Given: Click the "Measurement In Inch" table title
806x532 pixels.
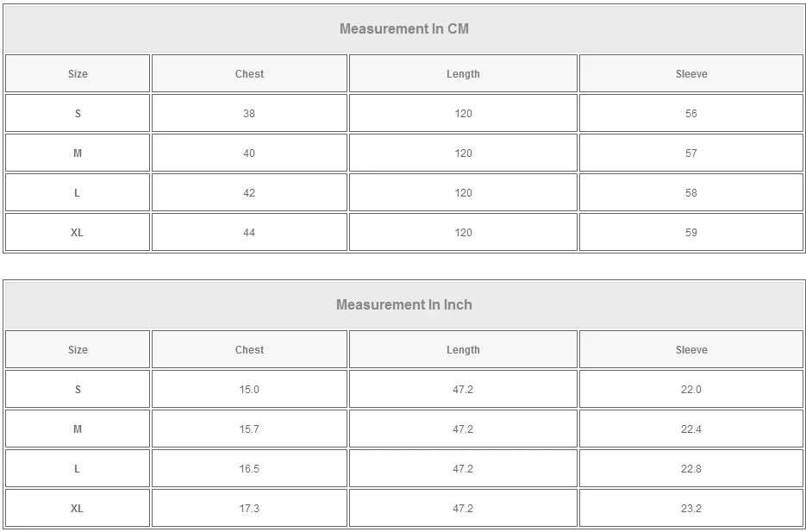Looking at the screenshot, I should (403, 304).
